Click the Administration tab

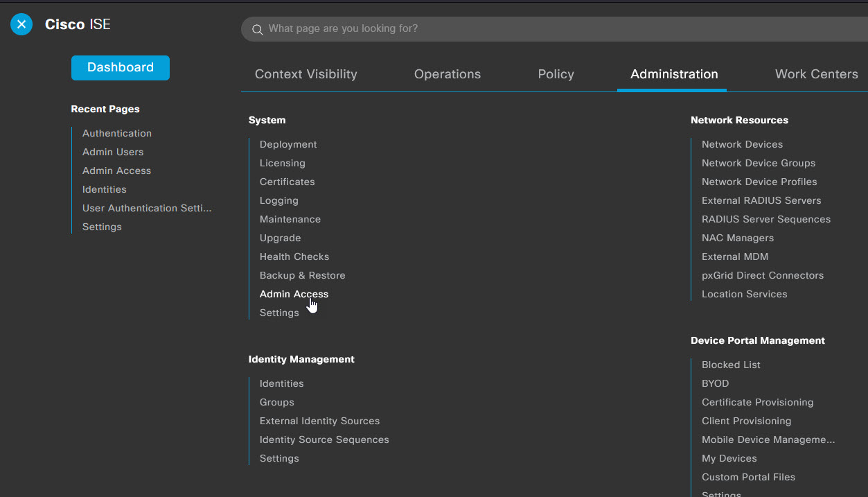pos(674,74)
